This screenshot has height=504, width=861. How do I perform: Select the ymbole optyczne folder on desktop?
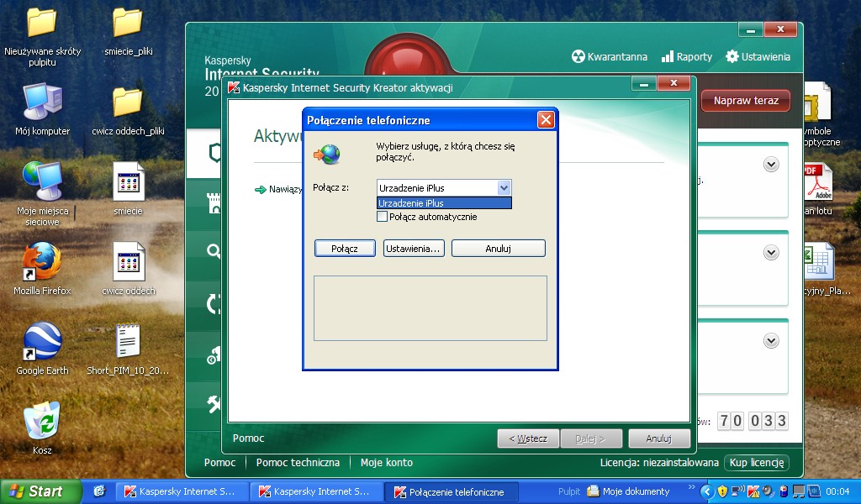click(821, 114)
